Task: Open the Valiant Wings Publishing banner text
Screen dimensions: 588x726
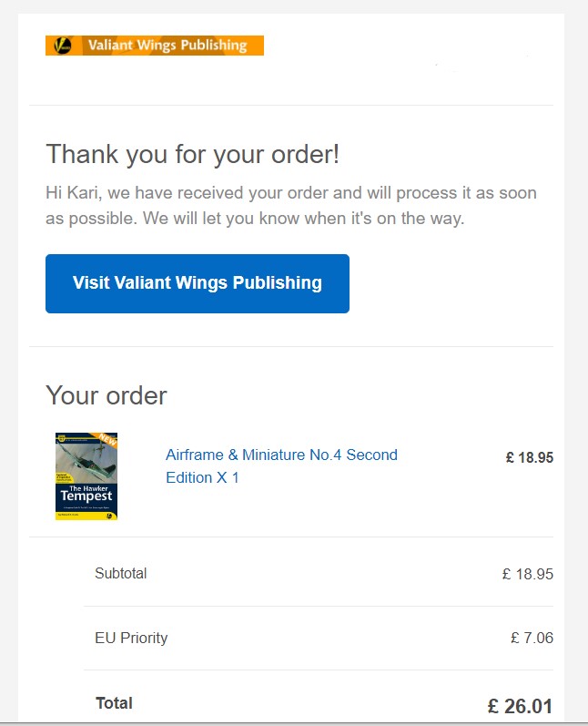Action: [x=167, y=45]
